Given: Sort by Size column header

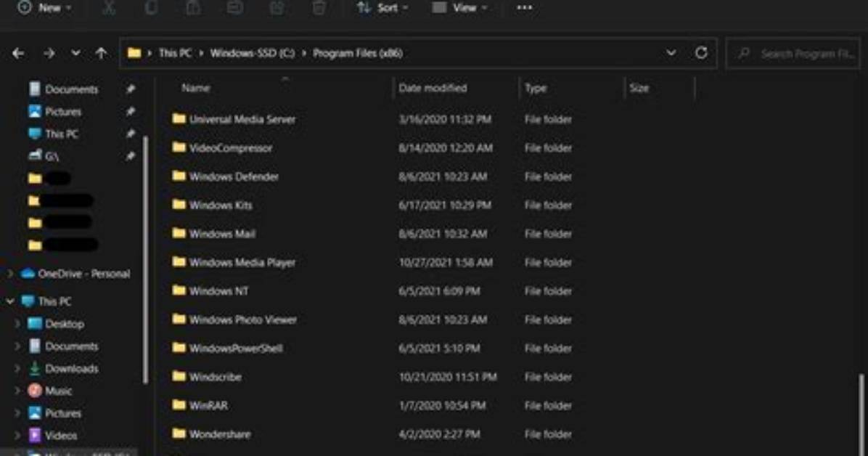Looking at the screenshot, I should coord(639,88).
